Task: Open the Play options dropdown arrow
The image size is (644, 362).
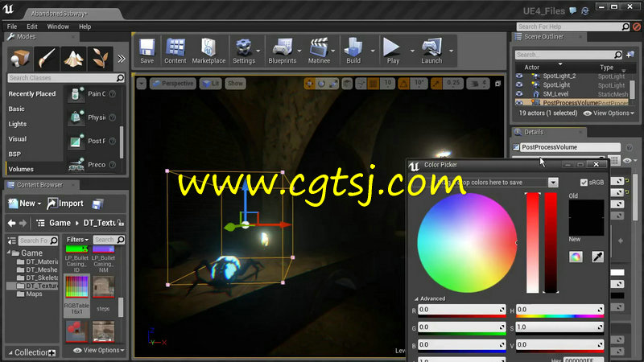Action: coord(412,51)
